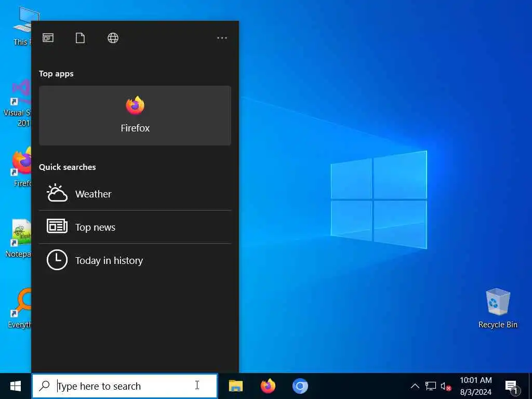The height and width of the screenshot is (399, 532).
Task: Open the Top news quick search
Action: point(135,227)
